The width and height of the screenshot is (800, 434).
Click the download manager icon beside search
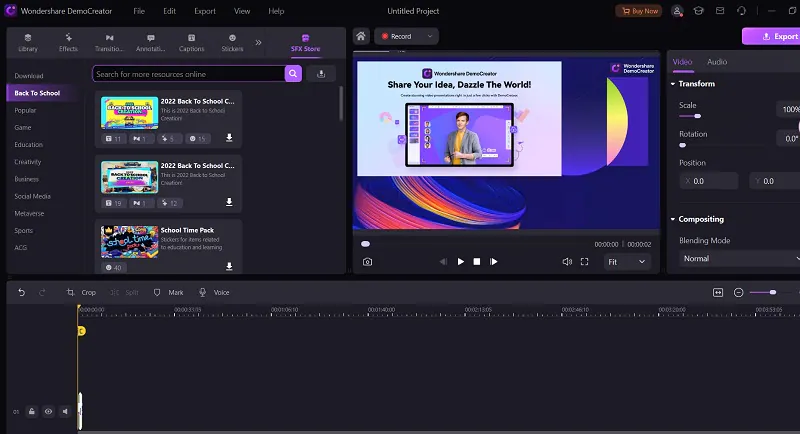[321, 74]
